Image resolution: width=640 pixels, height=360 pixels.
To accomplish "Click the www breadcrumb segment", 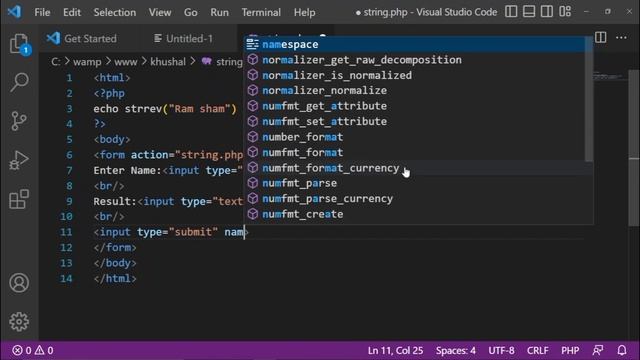I will tap(125, 62).
